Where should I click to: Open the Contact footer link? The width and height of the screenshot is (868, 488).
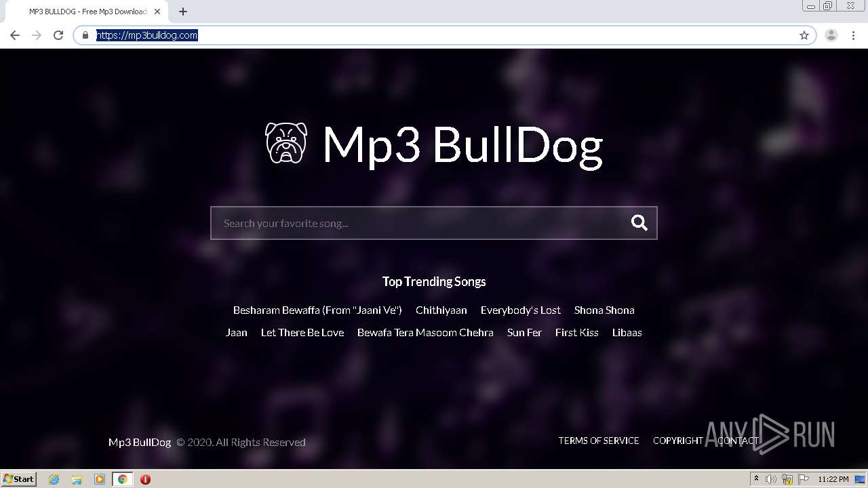pos(738,441)
